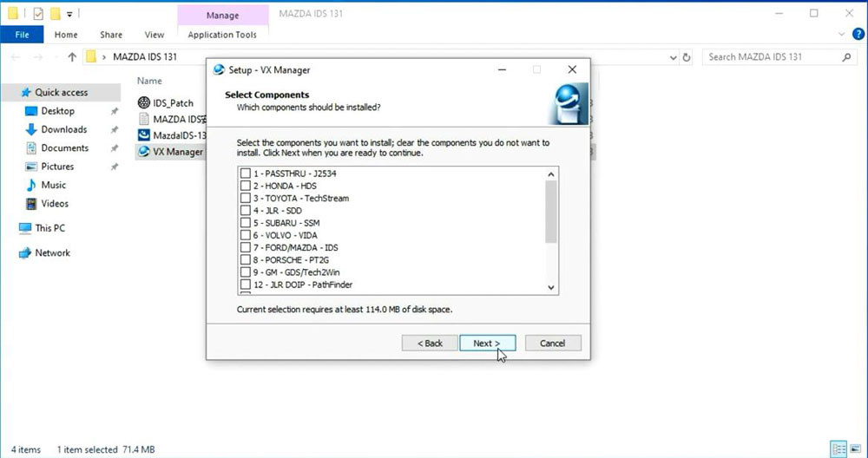The image size is (868, 458).
Task: Select the 5 - SUBARU - SSM checkbox
Action: (x=246, y=223)
